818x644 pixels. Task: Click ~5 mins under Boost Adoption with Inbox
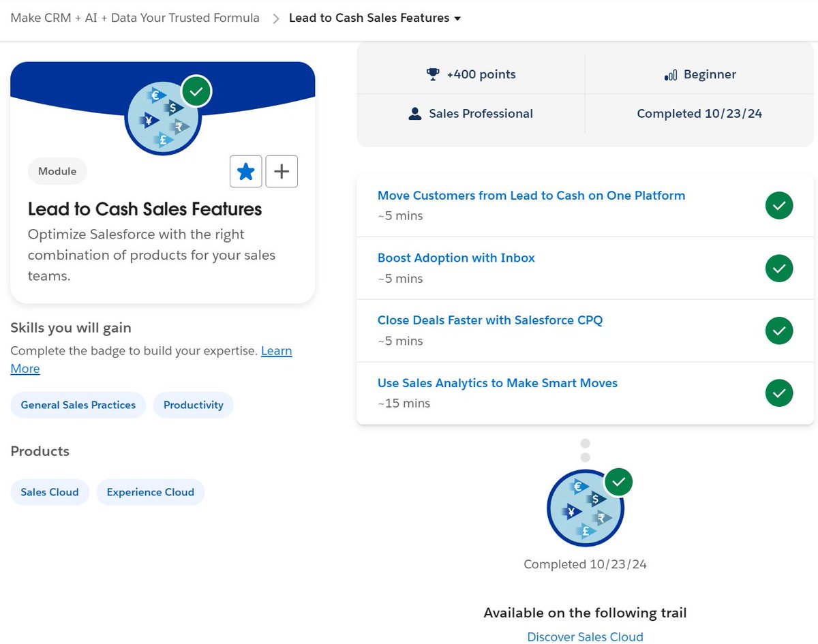400,279
